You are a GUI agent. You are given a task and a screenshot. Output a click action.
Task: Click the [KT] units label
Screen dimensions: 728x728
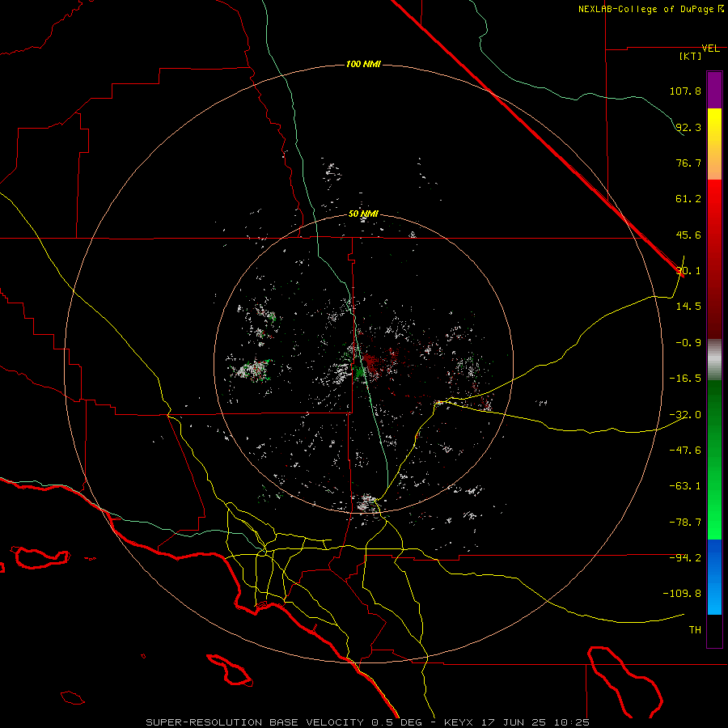click(690, 56)
